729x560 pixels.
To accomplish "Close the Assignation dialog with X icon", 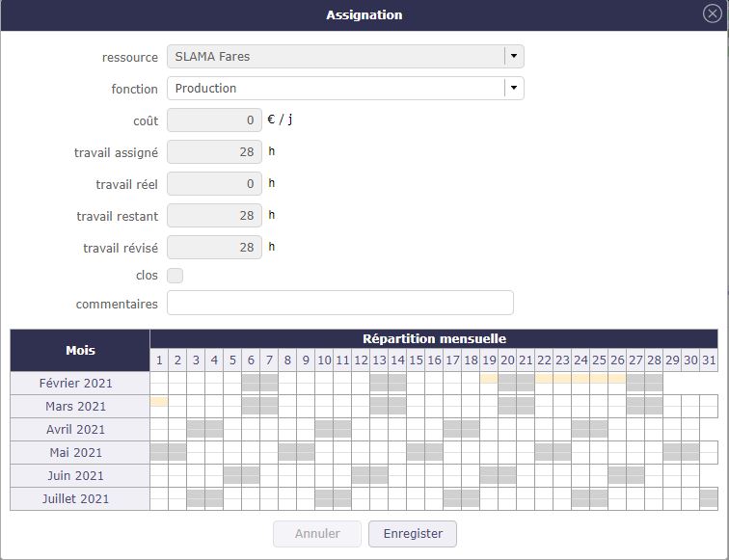I will tap(713, 14).
